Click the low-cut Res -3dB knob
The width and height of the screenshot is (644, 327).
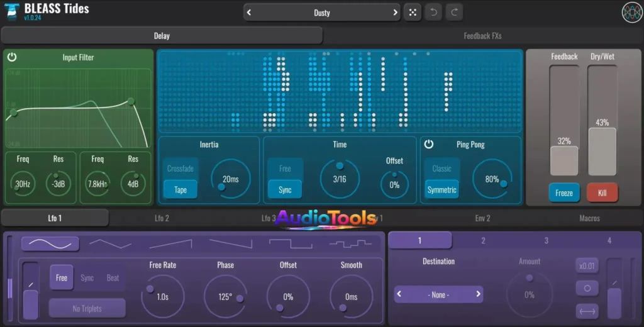point(58,184)
